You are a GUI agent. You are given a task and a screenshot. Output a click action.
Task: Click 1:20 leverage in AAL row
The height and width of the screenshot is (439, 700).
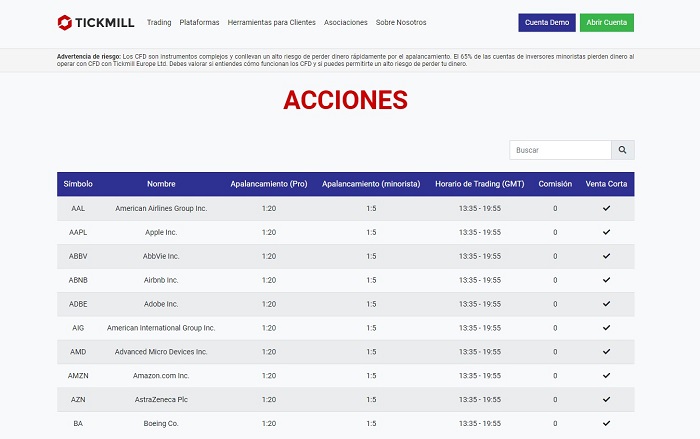[269, 209]
